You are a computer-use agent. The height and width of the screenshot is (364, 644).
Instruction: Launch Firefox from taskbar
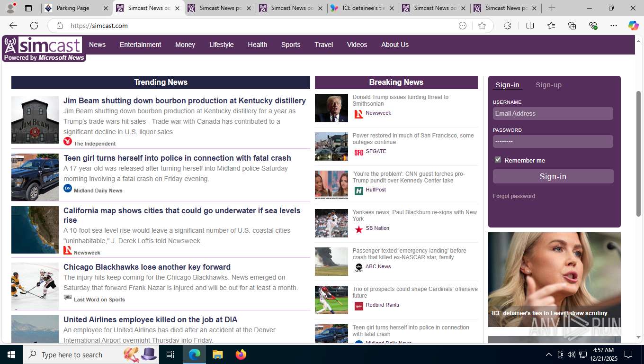(241, 355)
